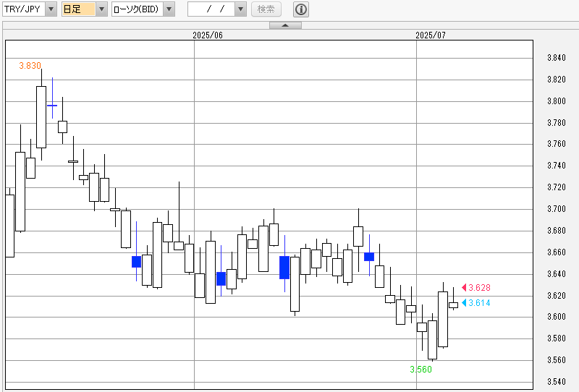
Task: Click the 3.580 price axis label
Action: tap(557, 338)
